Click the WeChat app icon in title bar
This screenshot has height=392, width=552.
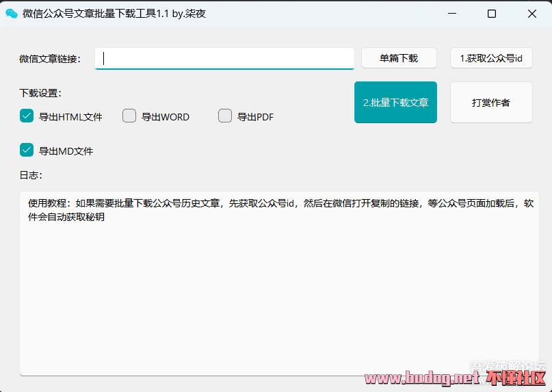tap(11, 14)
